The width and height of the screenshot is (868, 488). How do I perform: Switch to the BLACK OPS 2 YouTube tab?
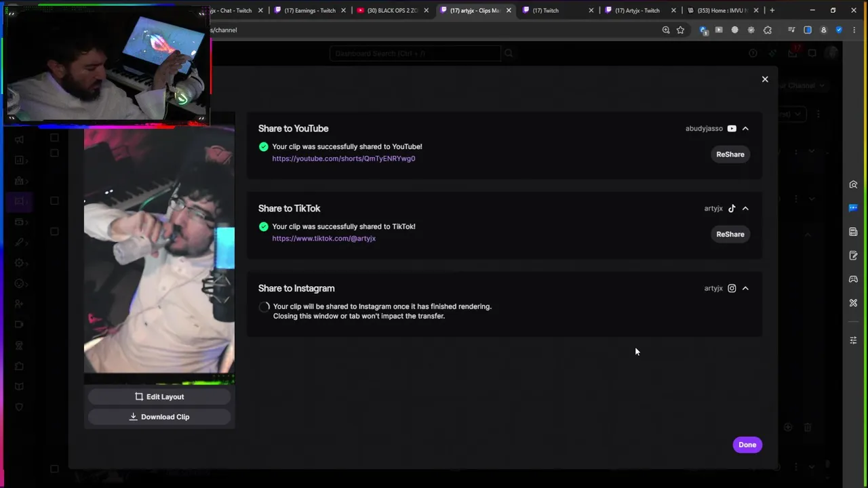(392, 10)
